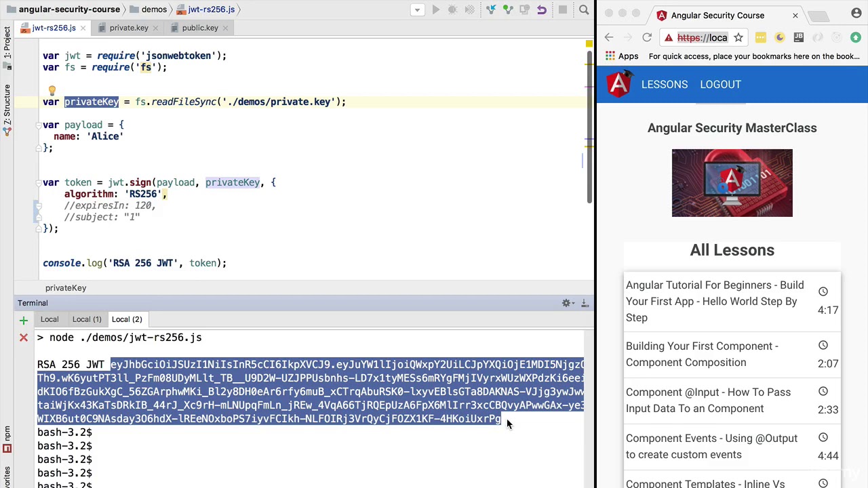Close the Angular Security Course browser tab
Screen dimensions: 868x488
coord(795,15)
